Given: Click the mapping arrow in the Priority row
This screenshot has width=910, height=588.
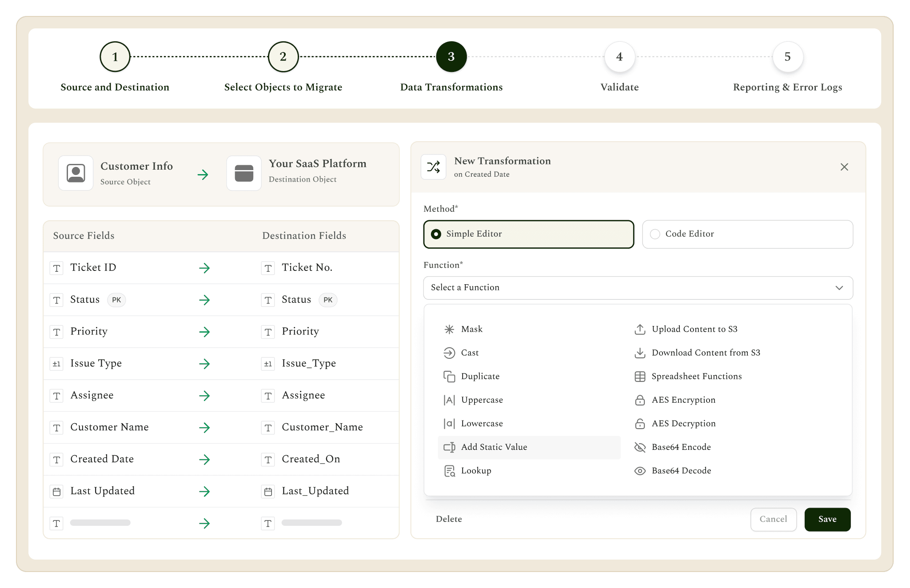Looking at the screenshot, I should click(204, 332).
